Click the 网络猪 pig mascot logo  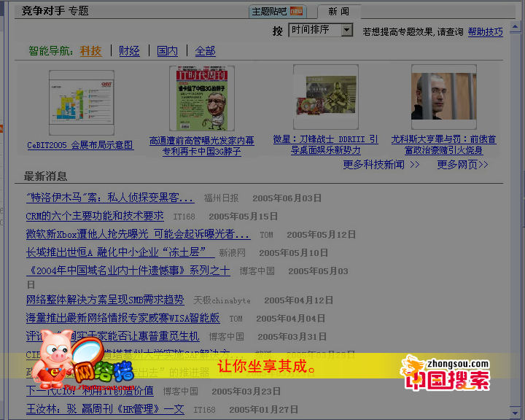pyautogui.click(x=82, y=360)
